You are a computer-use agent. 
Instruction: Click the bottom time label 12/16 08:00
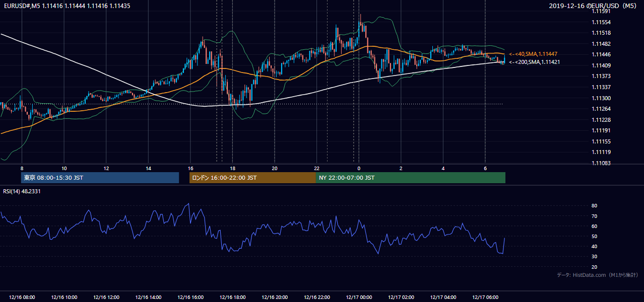coord(22,297)
